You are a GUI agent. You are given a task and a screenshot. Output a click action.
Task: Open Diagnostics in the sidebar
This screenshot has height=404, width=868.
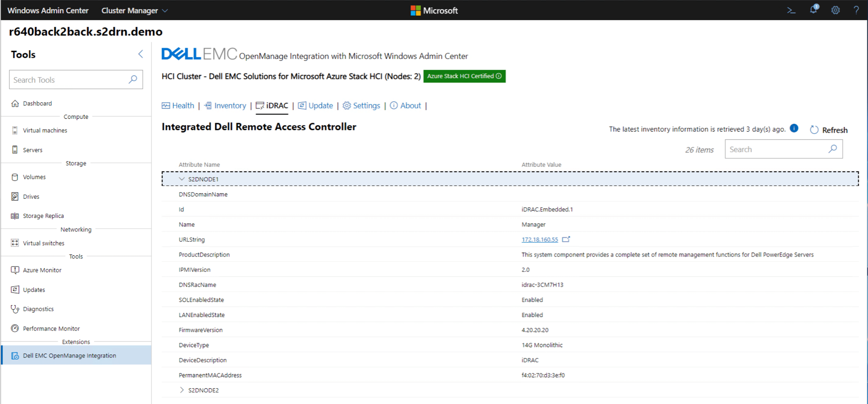point(38,309)
